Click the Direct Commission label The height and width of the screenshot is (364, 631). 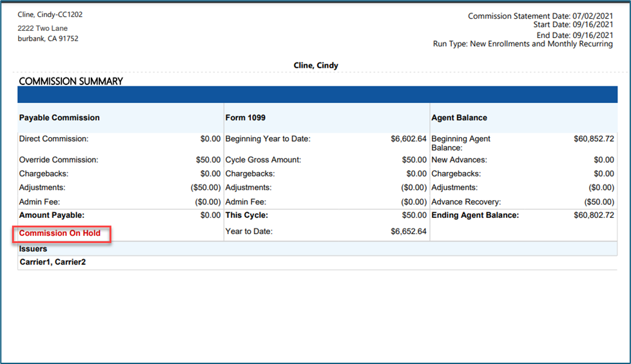point(53,139)
